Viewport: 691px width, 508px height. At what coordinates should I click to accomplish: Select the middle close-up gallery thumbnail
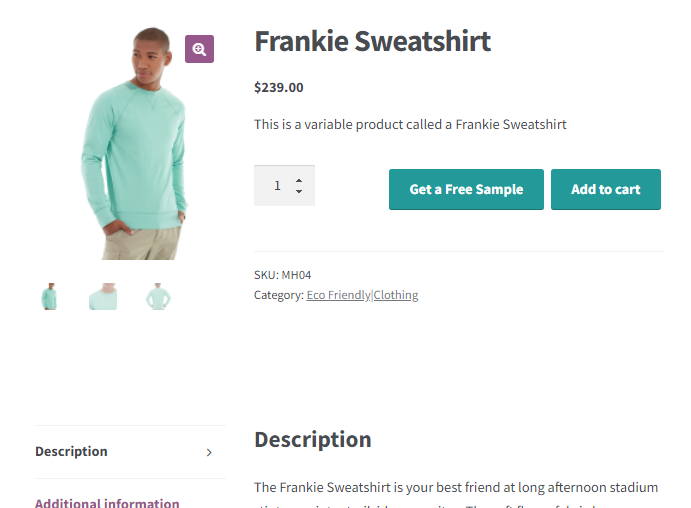point(103,296)
